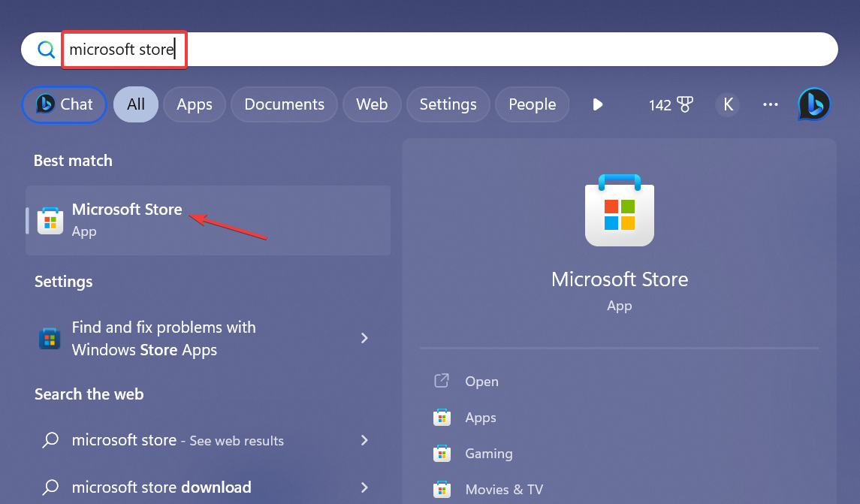Open the K user account avatar

coord(728,104)
